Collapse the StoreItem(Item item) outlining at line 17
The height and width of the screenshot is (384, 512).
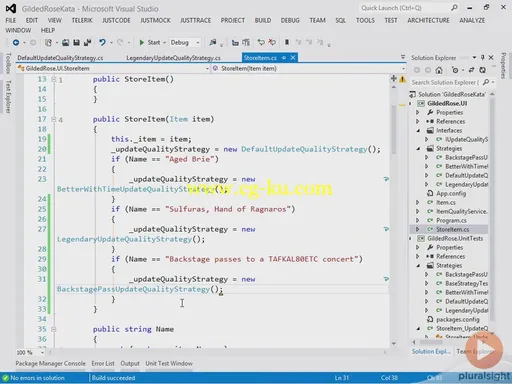pos(53,119)
